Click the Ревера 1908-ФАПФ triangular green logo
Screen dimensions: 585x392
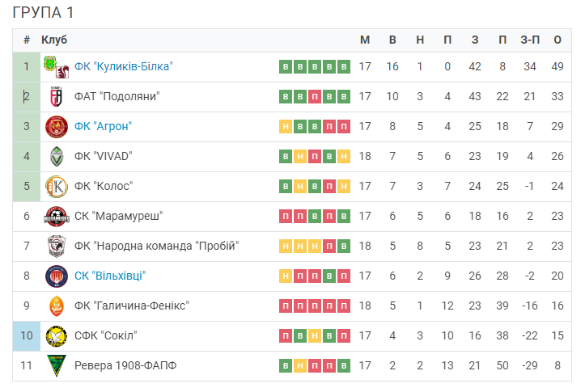coord(57,365)
